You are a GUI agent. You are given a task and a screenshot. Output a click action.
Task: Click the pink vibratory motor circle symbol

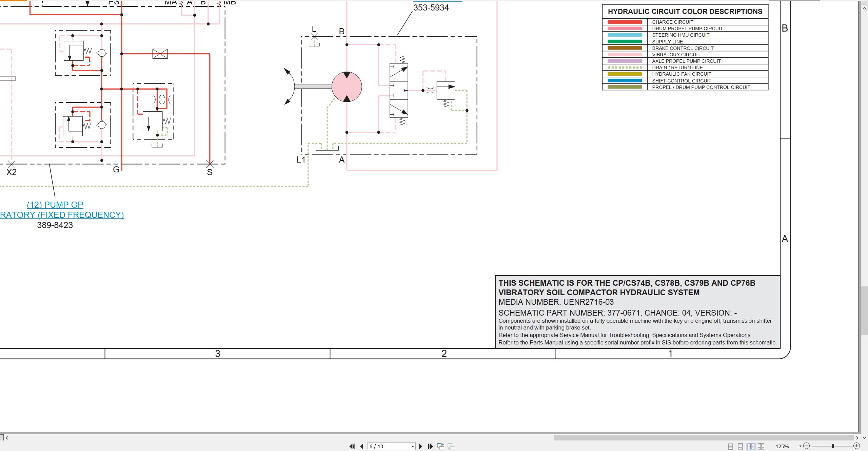coord(347,87)
